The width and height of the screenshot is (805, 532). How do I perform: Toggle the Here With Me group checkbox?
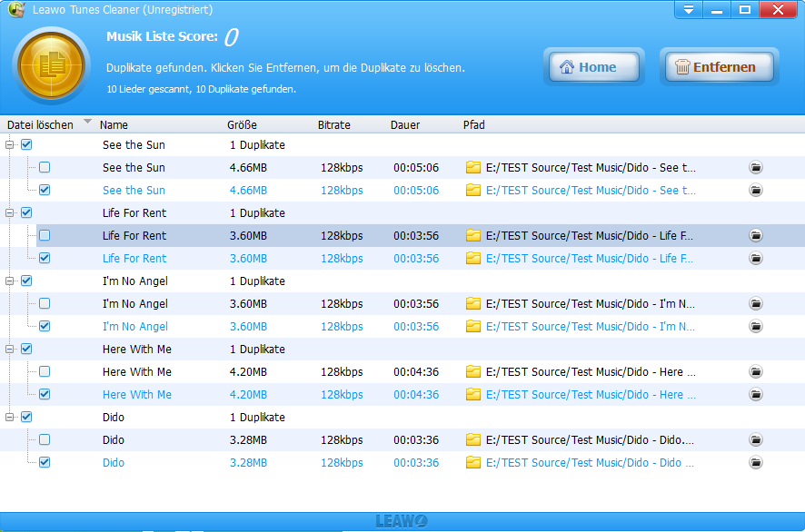pos(26,350)
